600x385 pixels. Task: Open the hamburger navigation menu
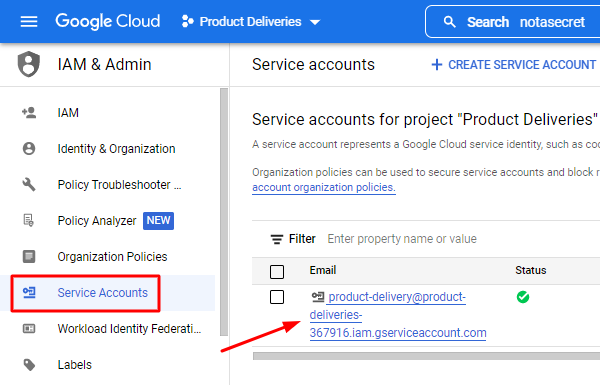[x=29, y=21]
